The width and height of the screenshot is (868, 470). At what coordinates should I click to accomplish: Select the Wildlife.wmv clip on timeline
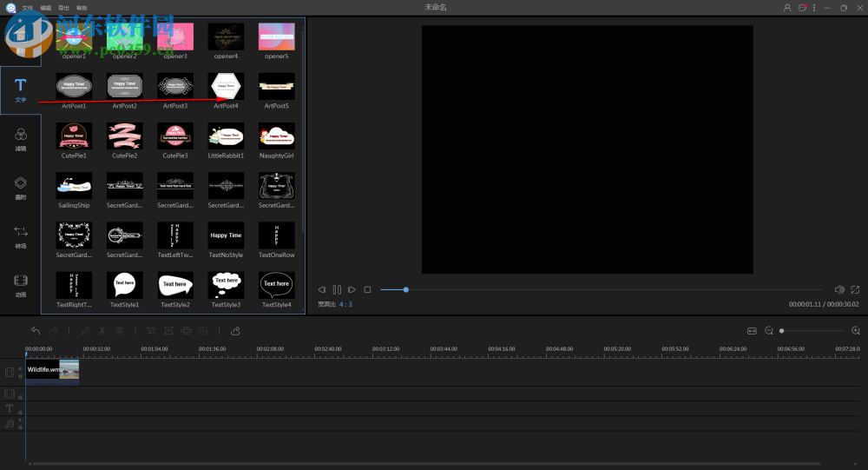[x=52, y=370]
